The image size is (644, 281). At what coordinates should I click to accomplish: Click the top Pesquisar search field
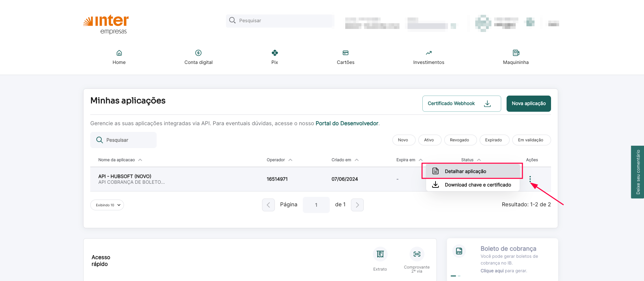[280, 21]
